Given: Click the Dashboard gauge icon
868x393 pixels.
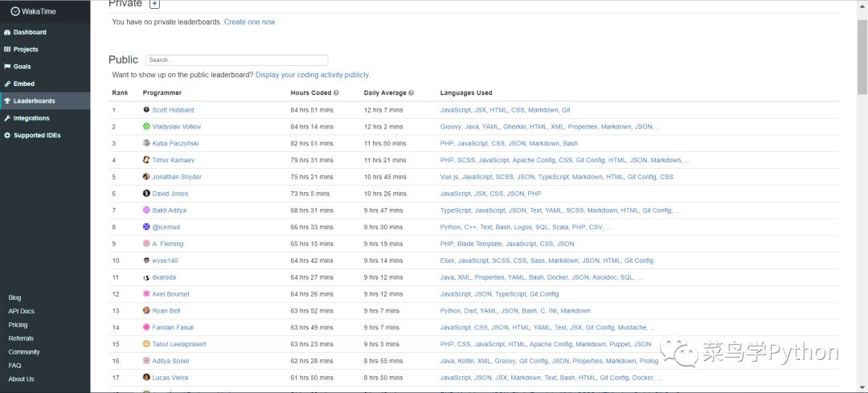Looking at the screenshot, I should [7, 32].
